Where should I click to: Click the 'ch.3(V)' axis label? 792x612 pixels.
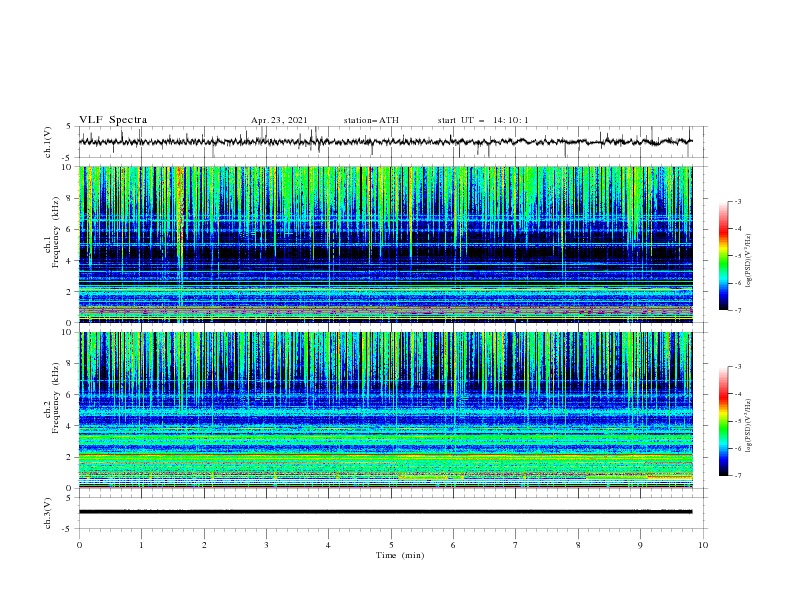(x=48, y=513)
